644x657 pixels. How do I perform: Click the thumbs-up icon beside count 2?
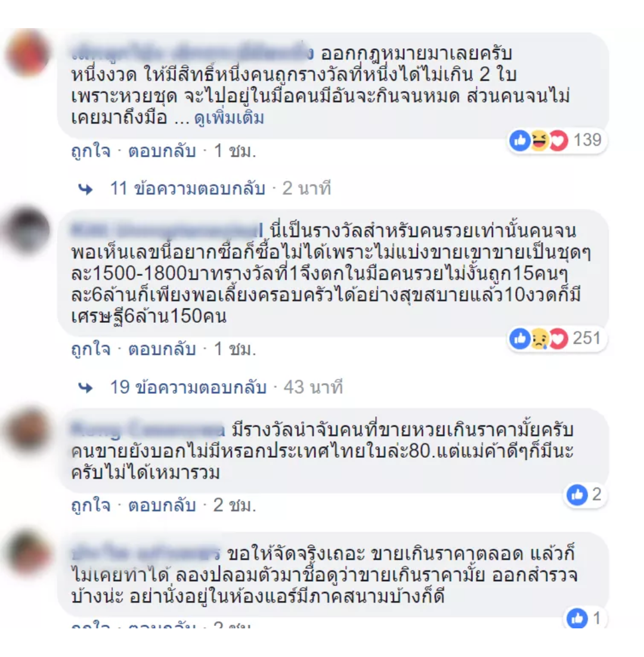point(577,495)
